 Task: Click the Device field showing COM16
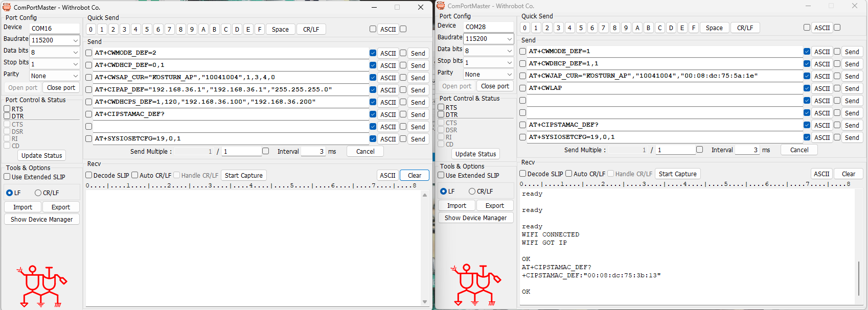[55, 29]
